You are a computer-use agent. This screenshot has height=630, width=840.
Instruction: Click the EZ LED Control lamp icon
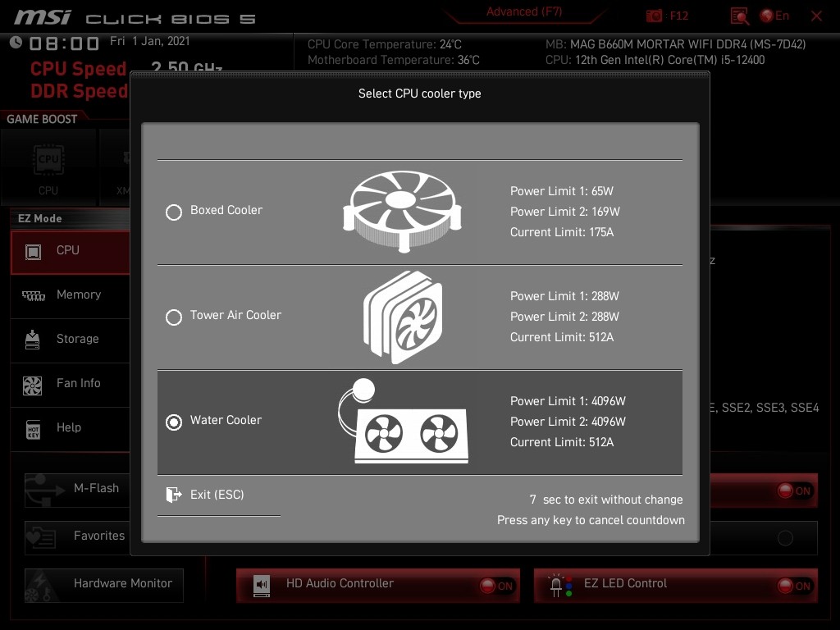560,585
